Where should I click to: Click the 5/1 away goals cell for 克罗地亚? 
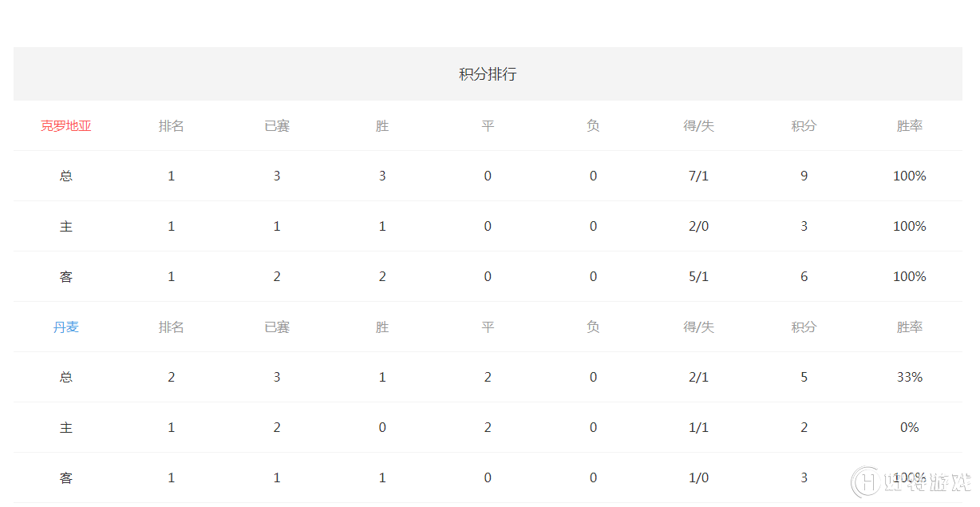tap(698, 277)
